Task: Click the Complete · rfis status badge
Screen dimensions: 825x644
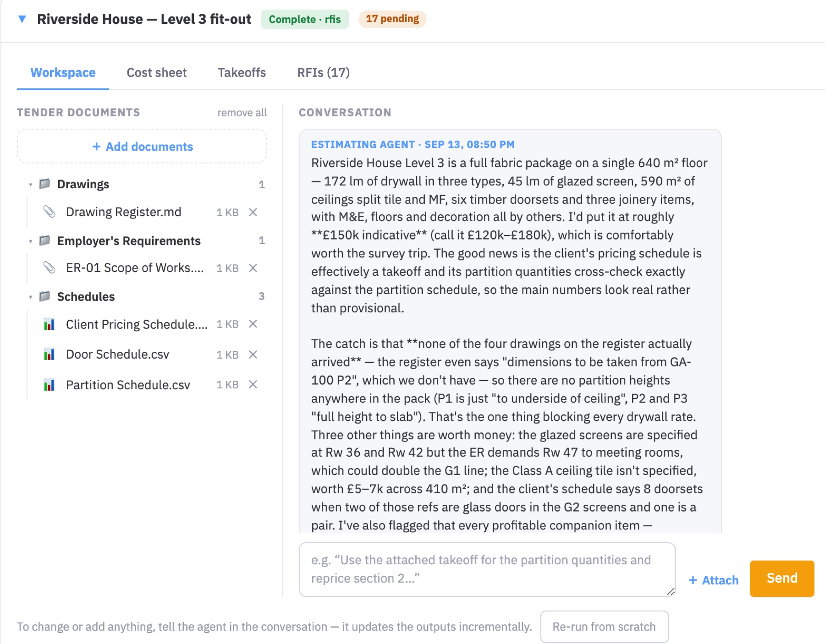Action: (x=305, y=19)
